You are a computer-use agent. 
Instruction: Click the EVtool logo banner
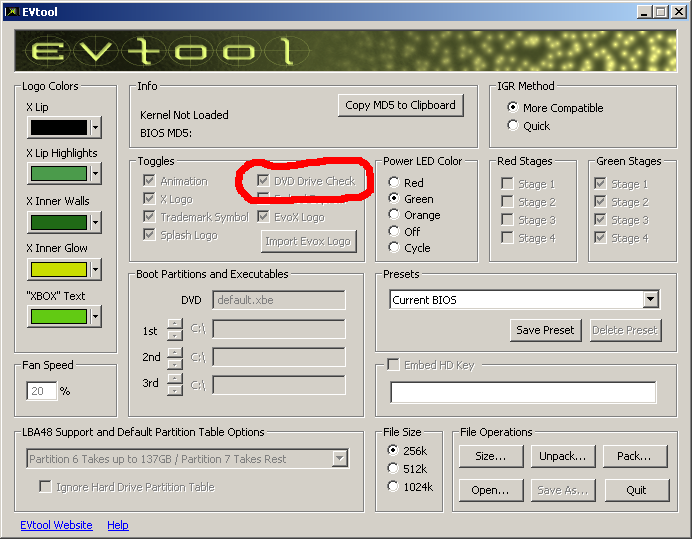click(x=345, y=50)
